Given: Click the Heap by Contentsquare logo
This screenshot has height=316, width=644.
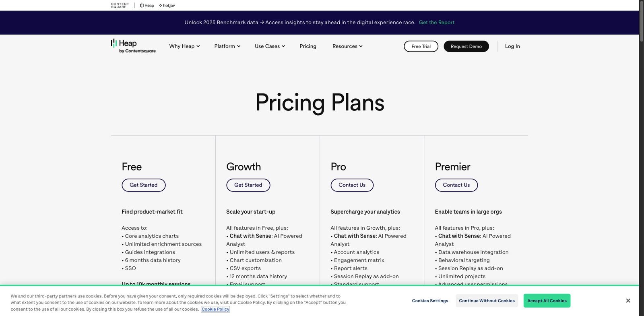Looking at the screenshot, I should point(133,46).
